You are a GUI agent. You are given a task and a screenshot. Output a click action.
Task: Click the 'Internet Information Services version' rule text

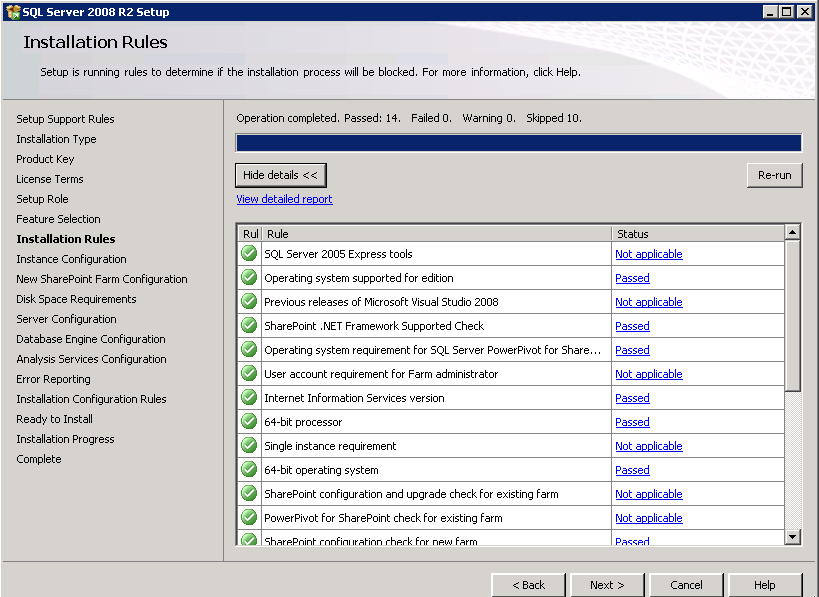354,398
